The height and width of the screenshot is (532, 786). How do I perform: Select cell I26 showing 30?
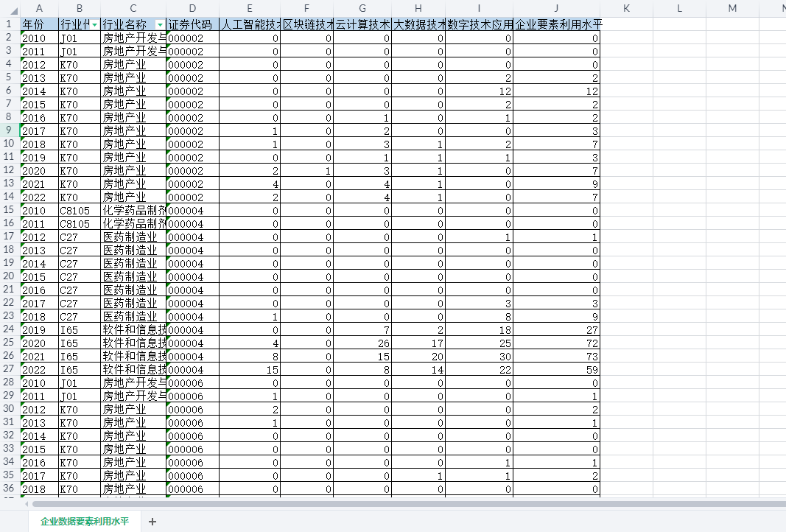click(x=480, y=357)
